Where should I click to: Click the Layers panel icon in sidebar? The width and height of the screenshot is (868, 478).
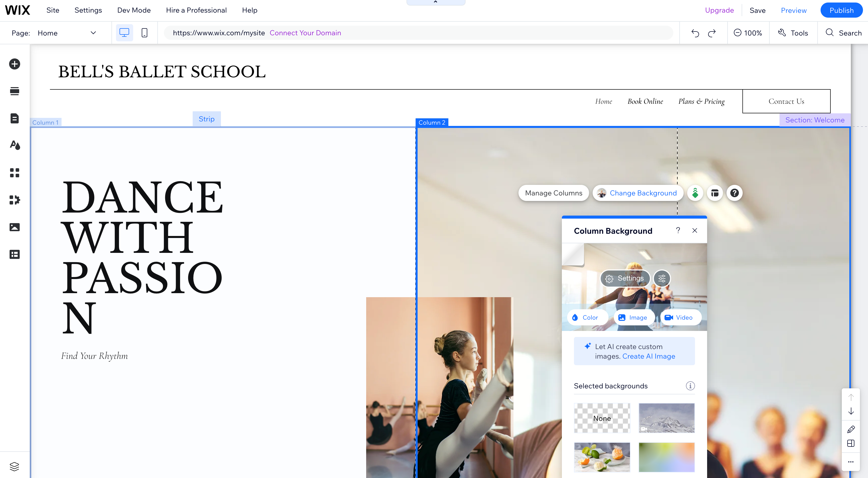(14, 466)
